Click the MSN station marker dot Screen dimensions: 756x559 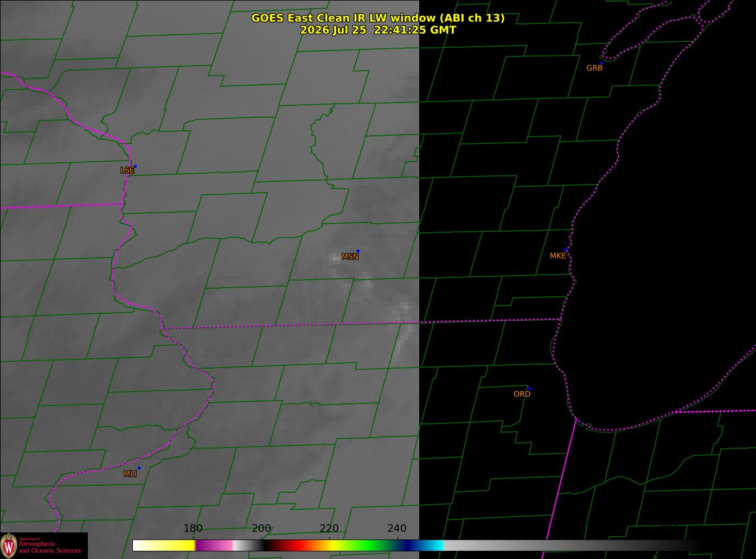358,251
